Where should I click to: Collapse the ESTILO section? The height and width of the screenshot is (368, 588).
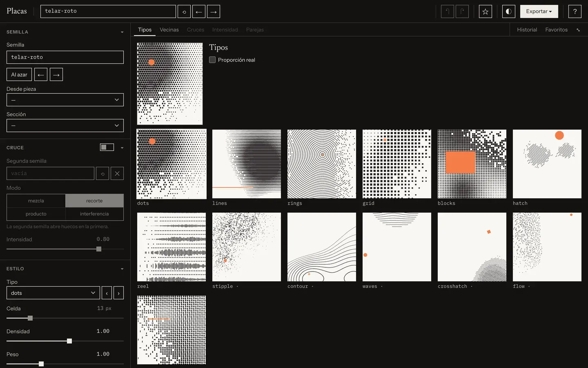(x=122, y=269)
